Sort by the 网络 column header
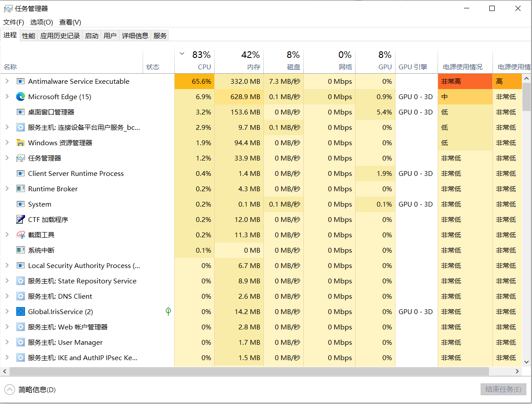This screenshot has height=404, width=532. (330, 61)
